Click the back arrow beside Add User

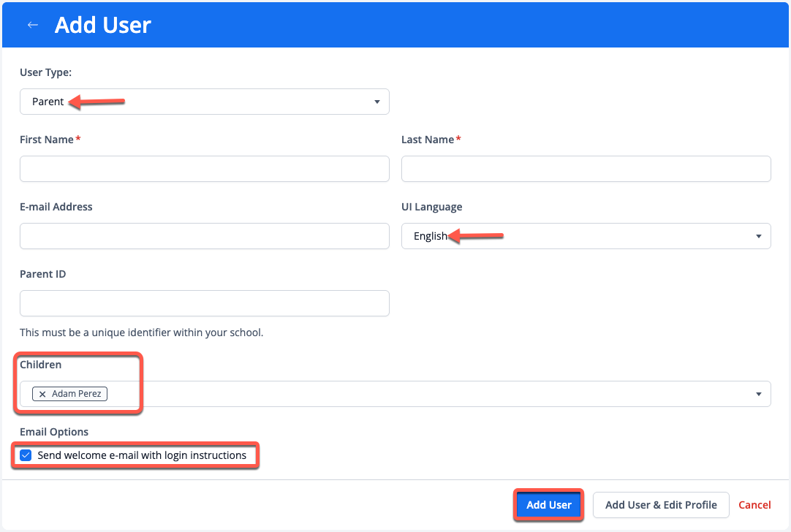(x=32, y=25)
